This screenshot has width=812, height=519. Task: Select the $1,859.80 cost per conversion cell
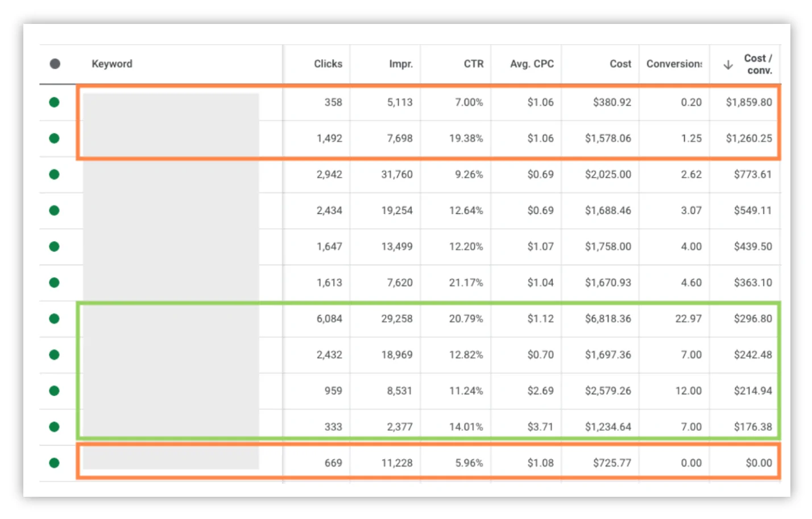click(748, 102)
